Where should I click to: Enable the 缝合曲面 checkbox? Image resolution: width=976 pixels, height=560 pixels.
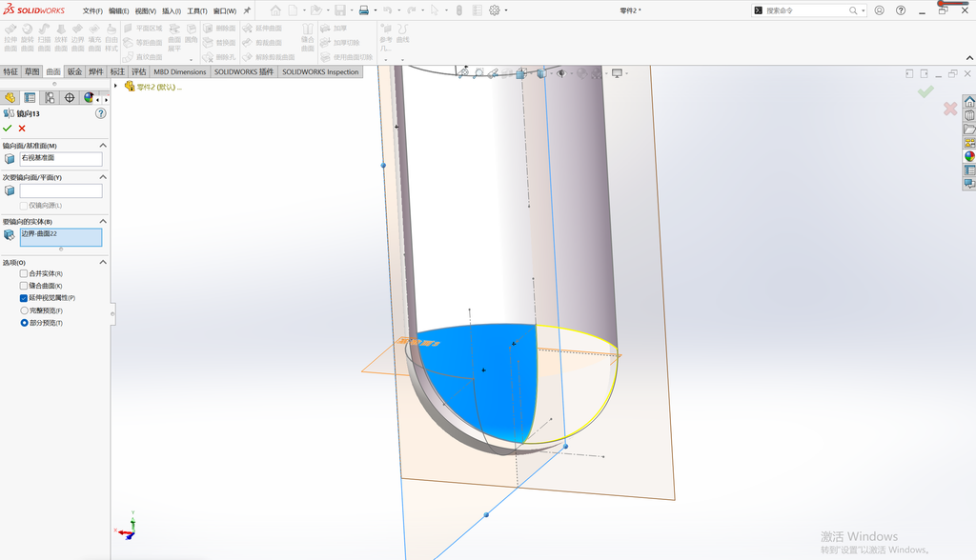[24, 286]
